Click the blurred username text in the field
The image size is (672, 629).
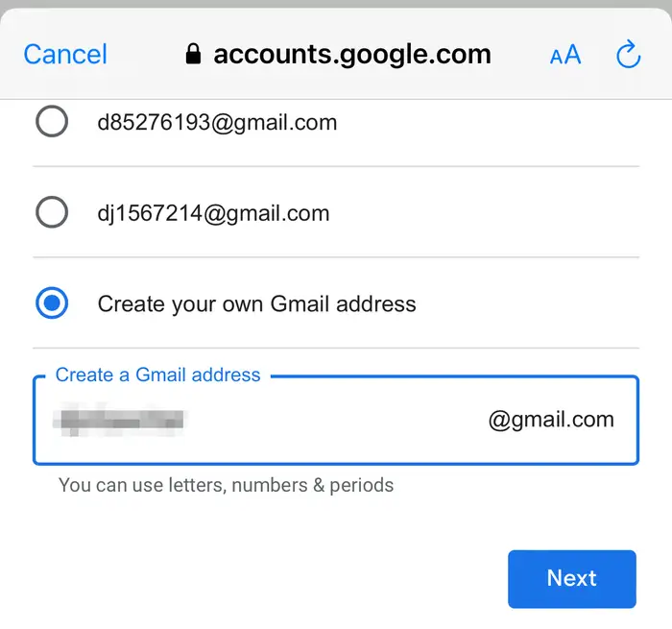(119, 420)
